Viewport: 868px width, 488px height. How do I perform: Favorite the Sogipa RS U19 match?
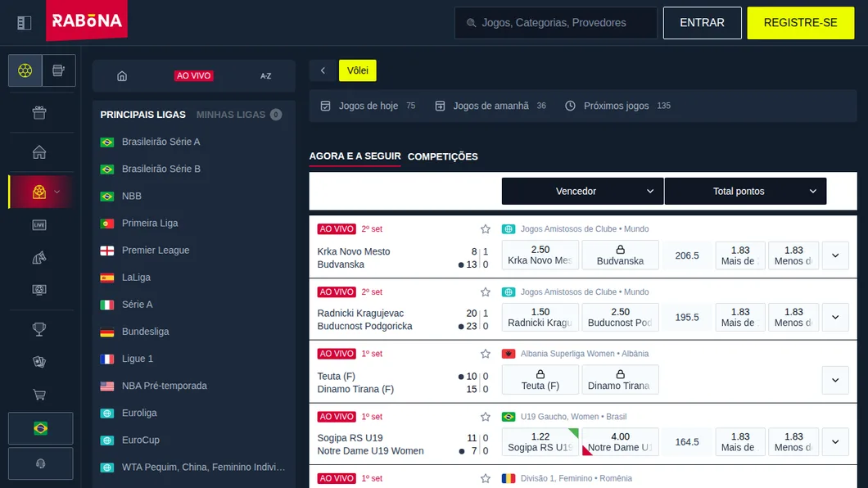(486, 418)
